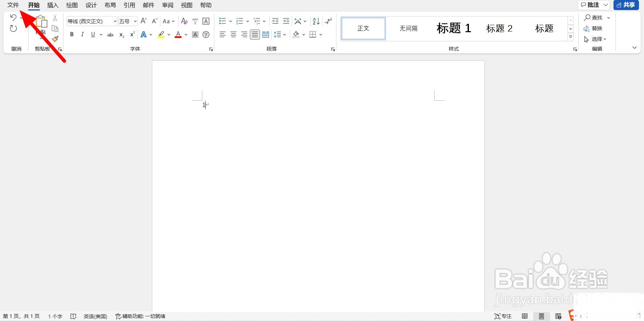Increase font size with grow font icon
This screenshot has height=321, width=644.
[x=143, y=21]
